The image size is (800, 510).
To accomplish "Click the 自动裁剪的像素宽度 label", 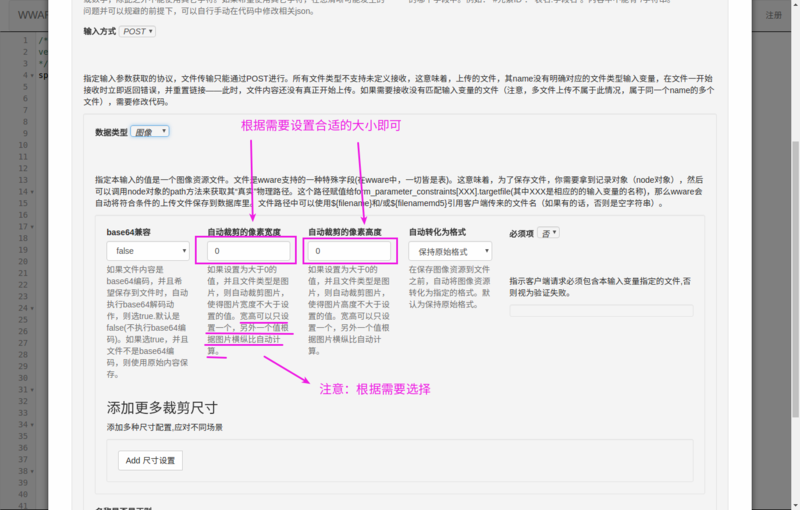I will coord(244,232).
